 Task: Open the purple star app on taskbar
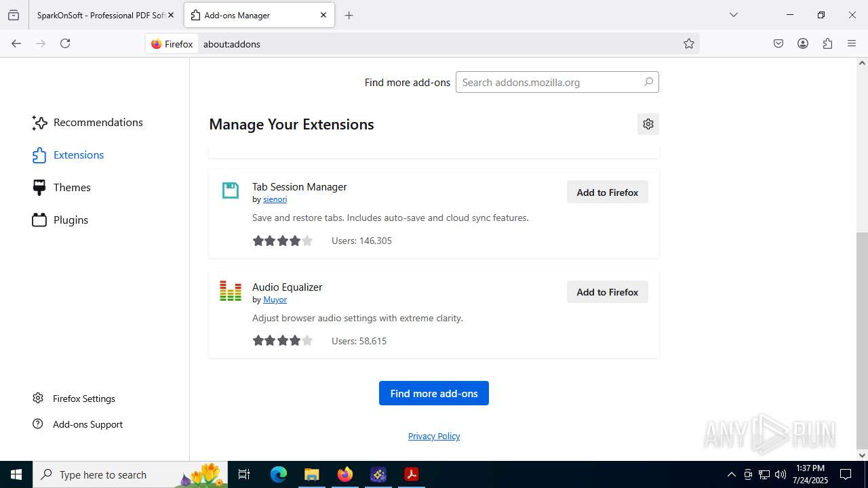point(378,474)
